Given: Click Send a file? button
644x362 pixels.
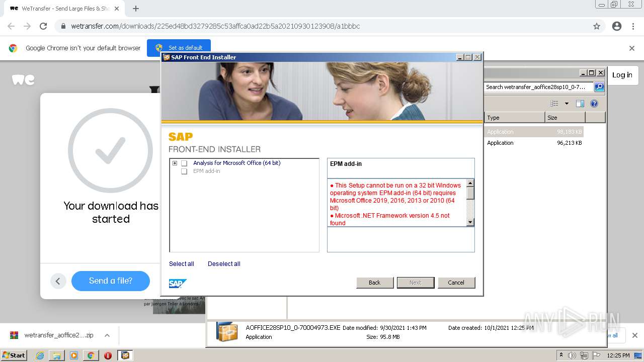Looking at the screenshot, I should tap(111, 281).
